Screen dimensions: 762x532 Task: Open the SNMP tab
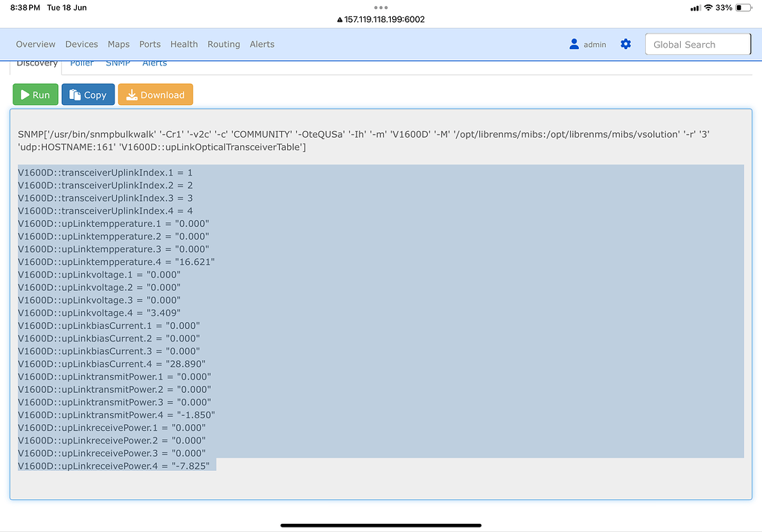pos(118,63)
